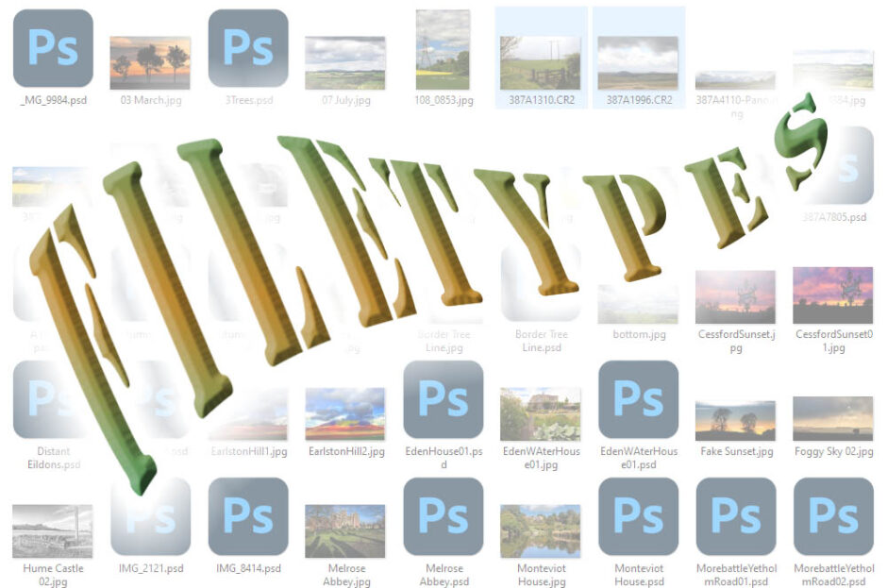The height and width of the screenshot is (588, 887).
Task: Click the 3Trees.psd Photoshop icon
Action: coord(248,48)
